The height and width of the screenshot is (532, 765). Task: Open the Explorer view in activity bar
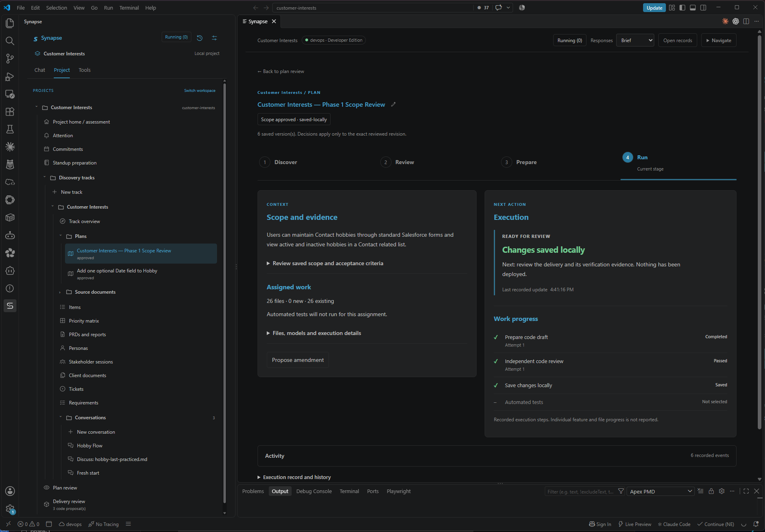[x=10, y=23]
